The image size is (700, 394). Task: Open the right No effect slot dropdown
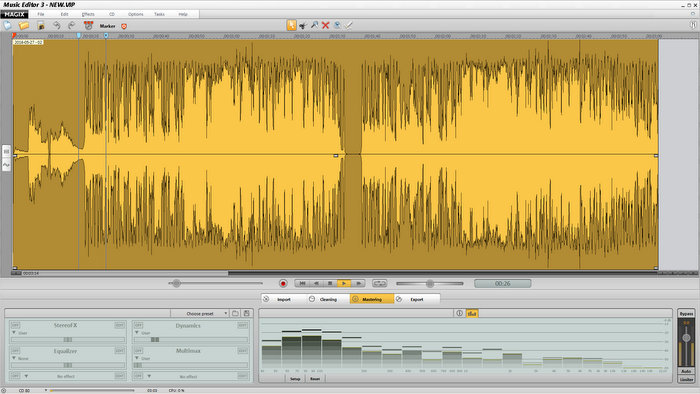click(x=149, y=376)
